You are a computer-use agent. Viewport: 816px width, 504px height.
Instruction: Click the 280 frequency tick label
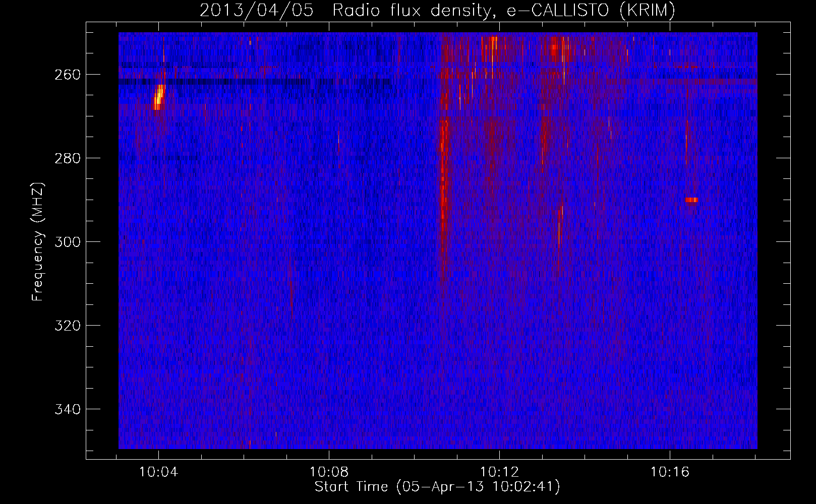point(67,158)
